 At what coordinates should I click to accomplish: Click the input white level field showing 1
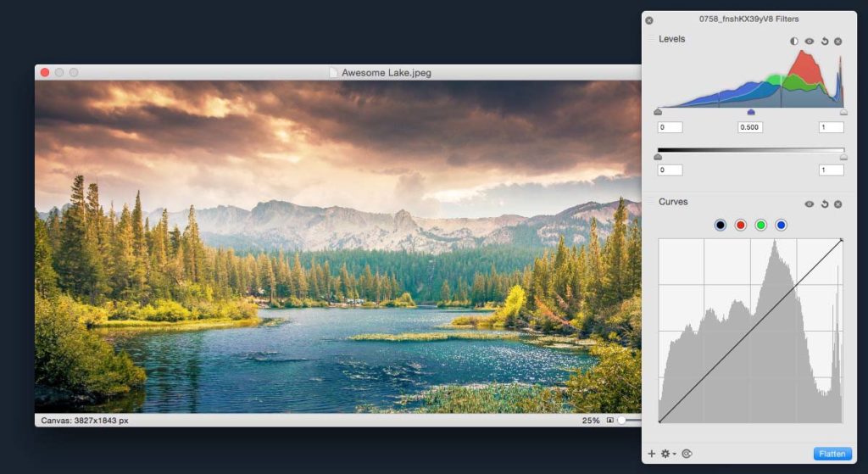coord(832,127)
